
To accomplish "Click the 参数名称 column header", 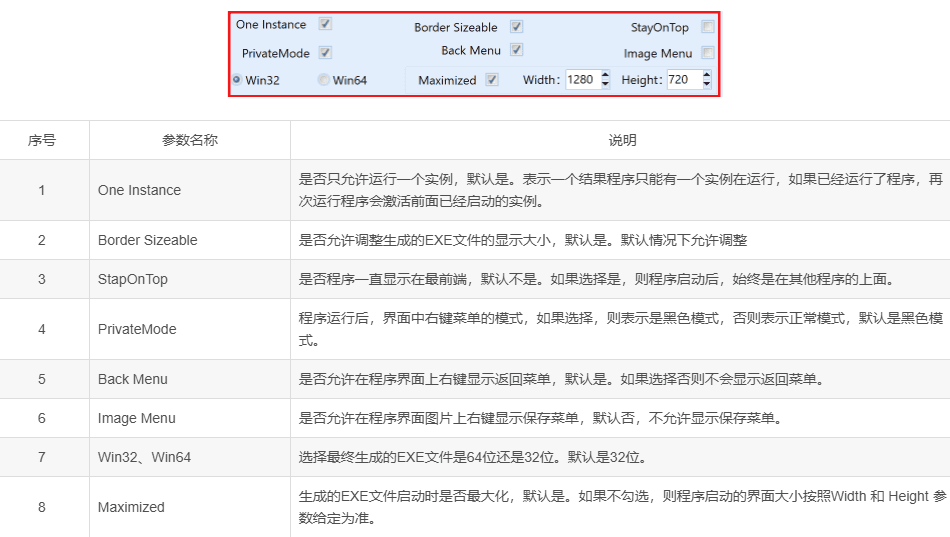I will click(x=190, y=141).
